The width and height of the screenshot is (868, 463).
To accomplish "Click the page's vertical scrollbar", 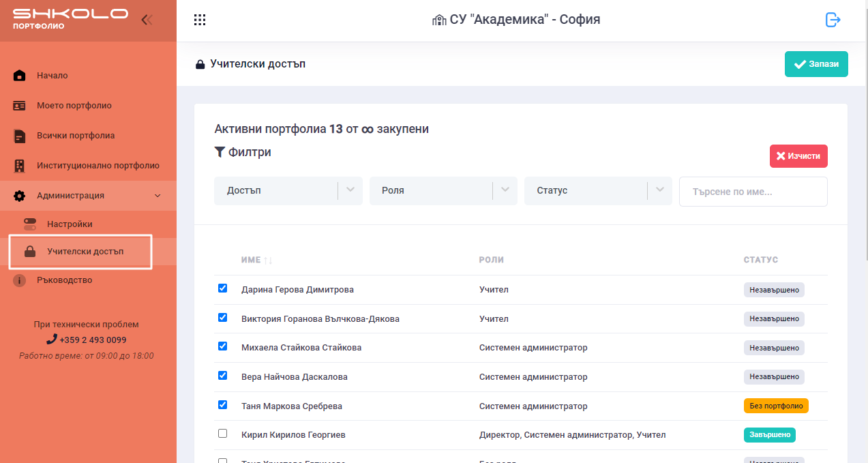I will click(863, 136).
